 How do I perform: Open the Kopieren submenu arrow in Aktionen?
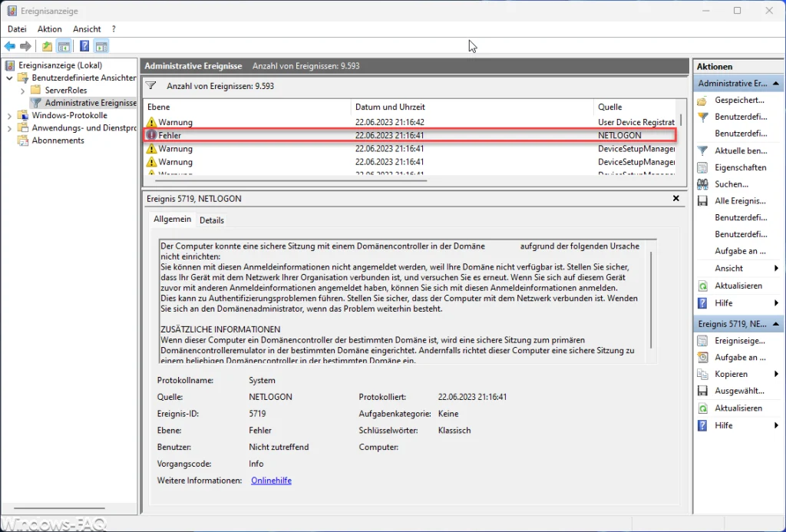point(776,374)
